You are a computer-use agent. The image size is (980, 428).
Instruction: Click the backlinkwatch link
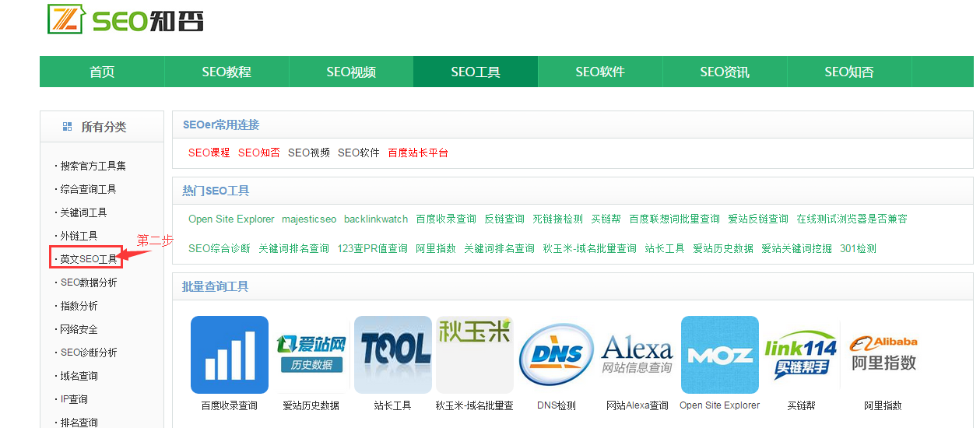(x=376, y=219)
